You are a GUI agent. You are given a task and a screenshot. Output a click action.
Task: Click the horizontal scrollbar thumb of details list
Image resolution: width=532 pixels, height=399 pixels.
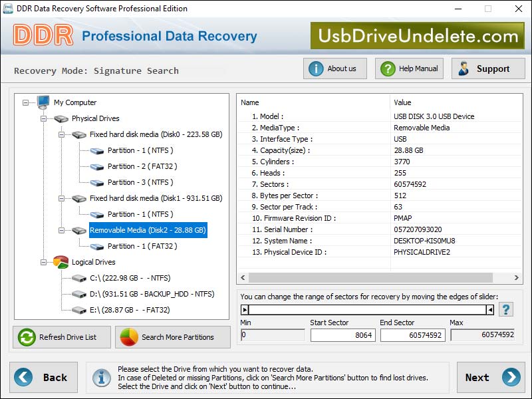[x=370, y=277]
